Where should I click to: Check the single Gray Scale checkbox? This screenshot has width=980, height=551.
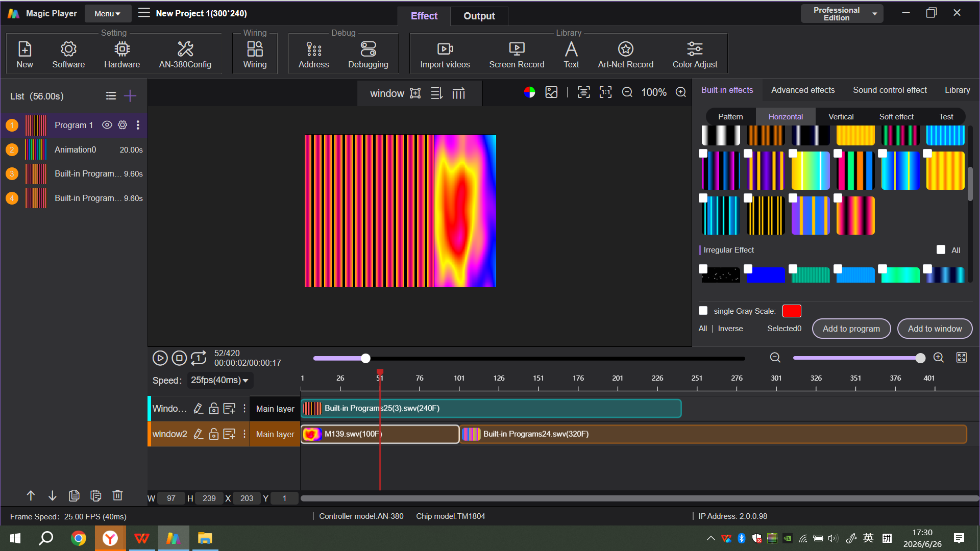tap(703, 311)
